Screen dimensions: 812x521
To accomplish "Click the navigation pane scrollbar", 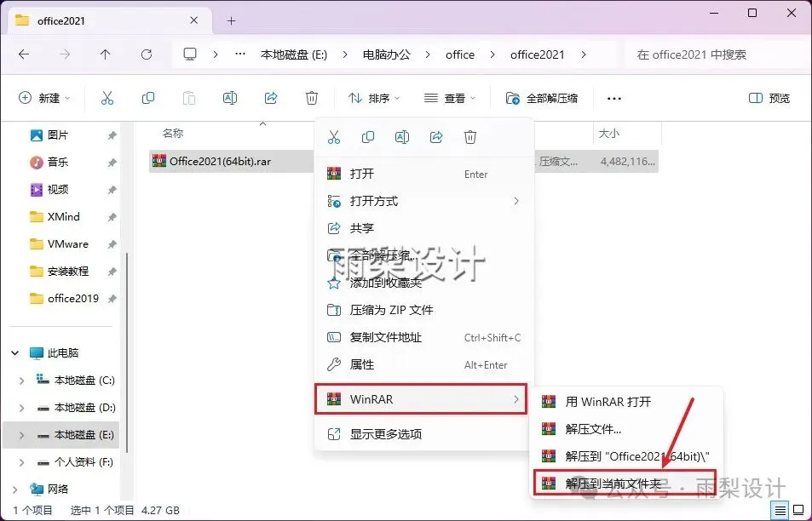I will tap(126, 352).
